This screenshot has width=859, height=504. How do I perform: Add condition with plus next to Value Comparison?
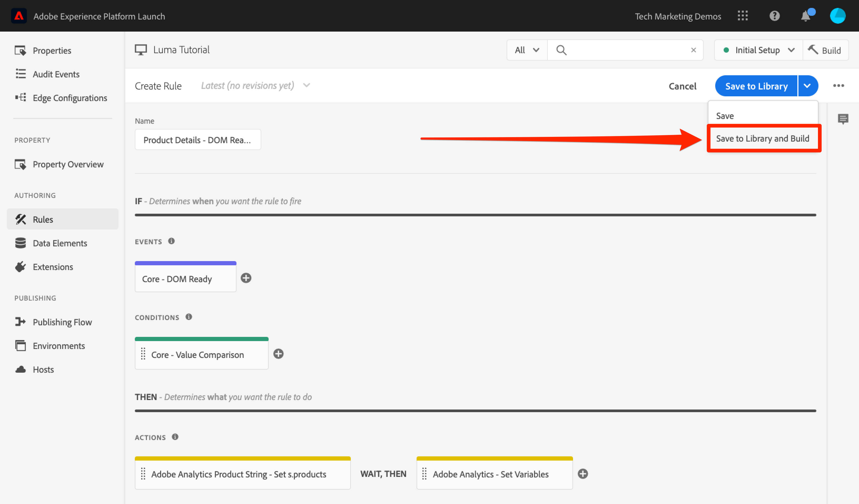tap(278, 354)
